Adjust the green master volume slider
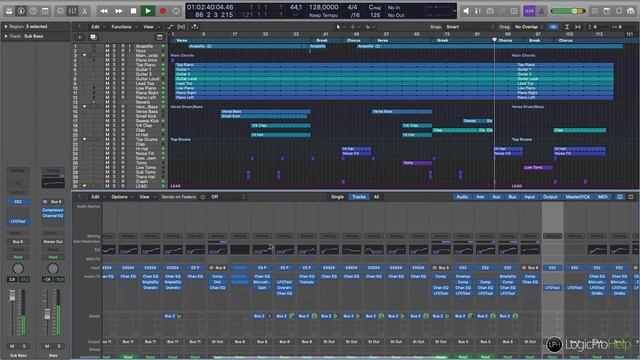Viewport: 640px width, 360px height. point(568,11)
